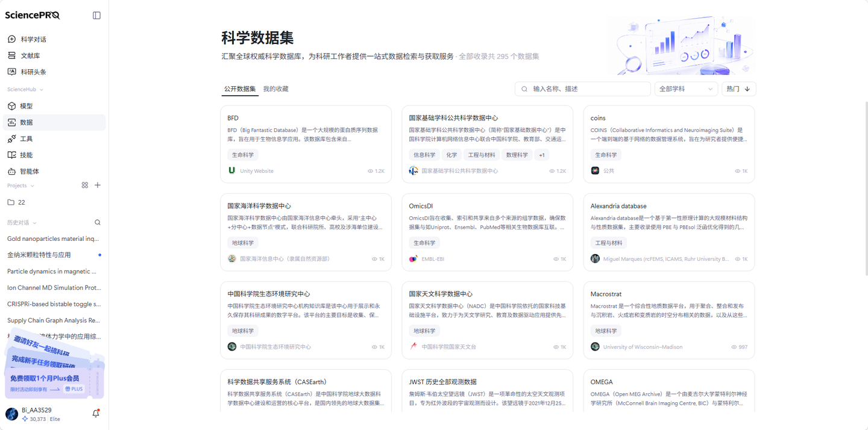This screenshot has height=430, width=868.
Task: Add a new project with plus icon
Action: (x=98, y=185)
